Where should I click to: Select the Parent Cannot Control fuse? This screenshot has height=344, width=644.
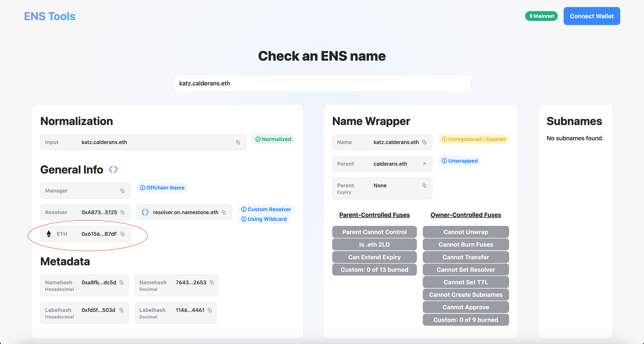click(375, 232)
